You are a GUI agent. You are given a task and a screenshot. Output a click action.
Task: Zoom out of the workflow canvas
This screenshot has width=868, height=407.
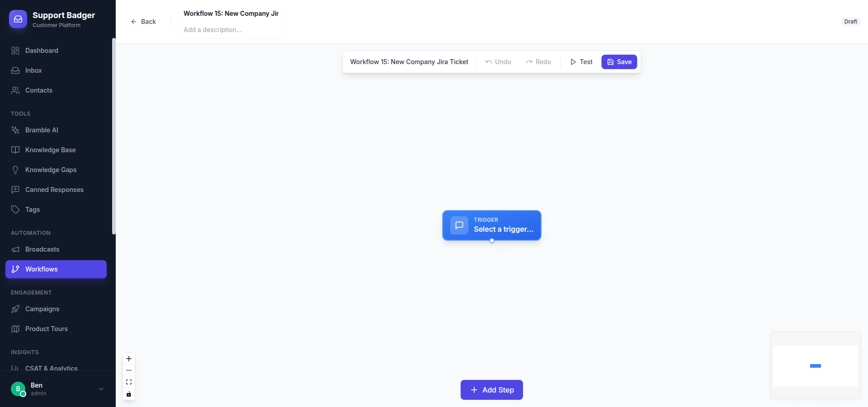pyautogui.click(x=129, y=370)
